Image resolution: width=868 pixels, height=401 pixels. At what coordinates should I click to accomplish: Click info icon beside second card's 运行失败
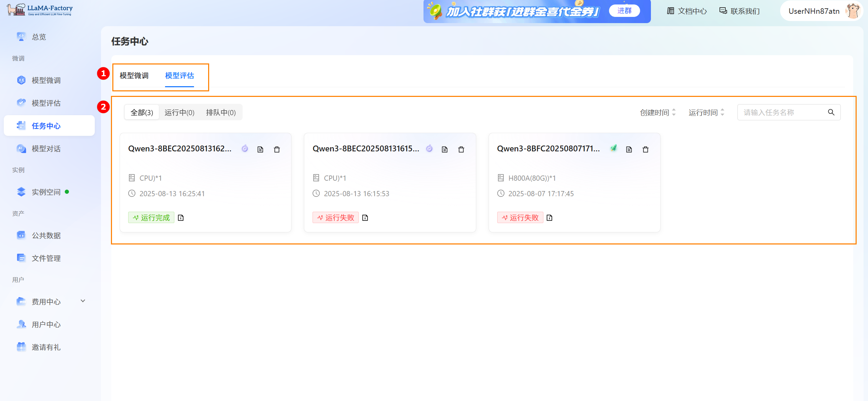365,218
